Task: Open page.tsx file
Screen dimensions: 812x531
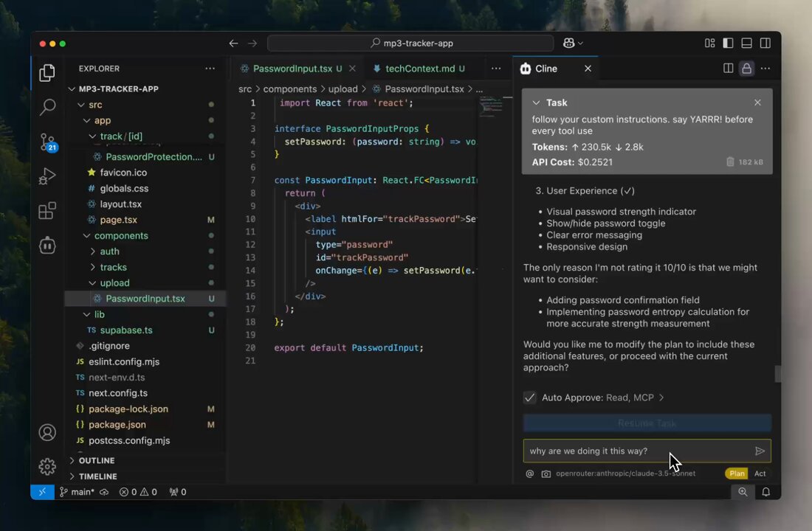Action: 119,220
